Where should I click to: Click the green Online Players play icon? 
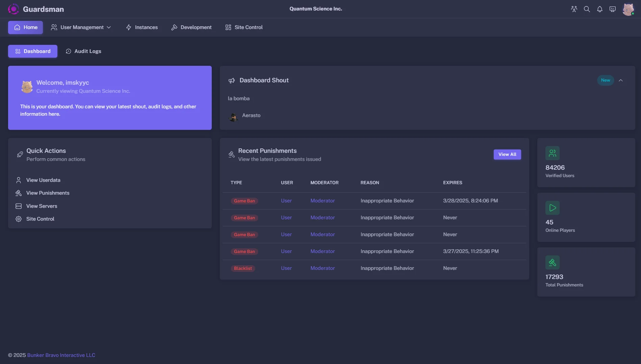click(x=553, y=208)
